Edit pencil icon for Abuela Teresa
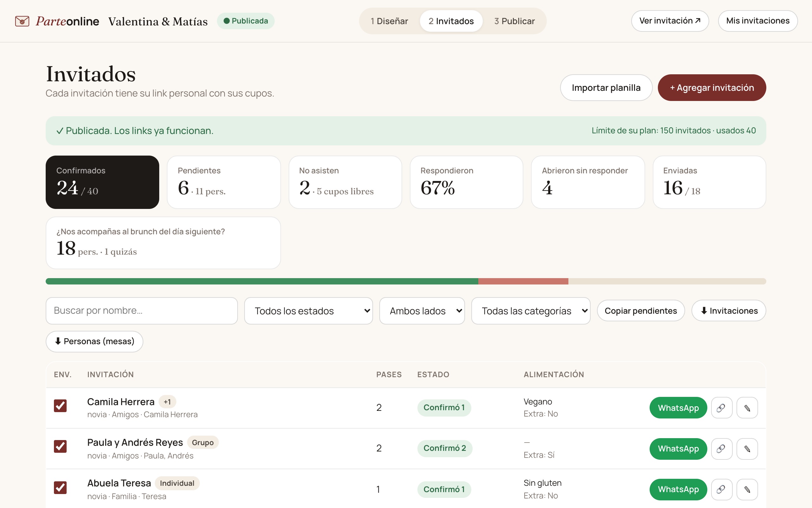The height and width of the screenshot is (508, 812). (747, 489)
